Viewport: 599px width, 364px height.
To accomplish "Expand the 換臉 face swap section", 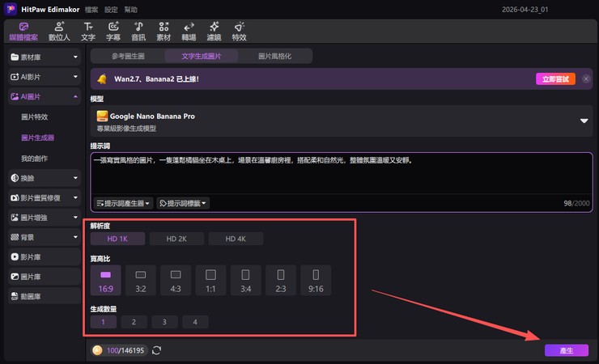I will click(45, 178).
